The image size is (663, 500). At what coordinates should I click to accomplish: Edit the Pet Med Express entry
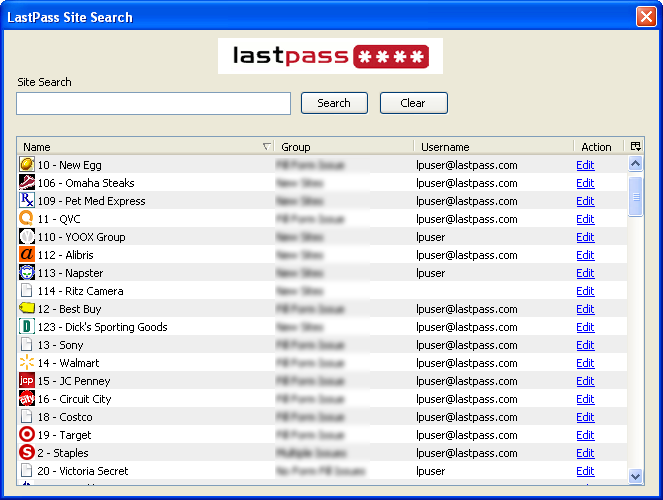[x=585, y=201]
